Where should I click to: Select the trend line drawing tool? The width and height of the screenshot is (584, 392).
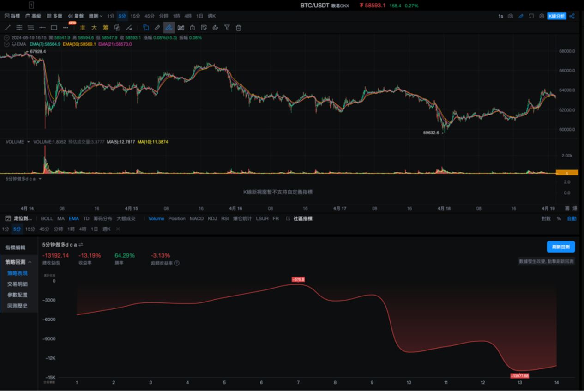coord(7,28)
